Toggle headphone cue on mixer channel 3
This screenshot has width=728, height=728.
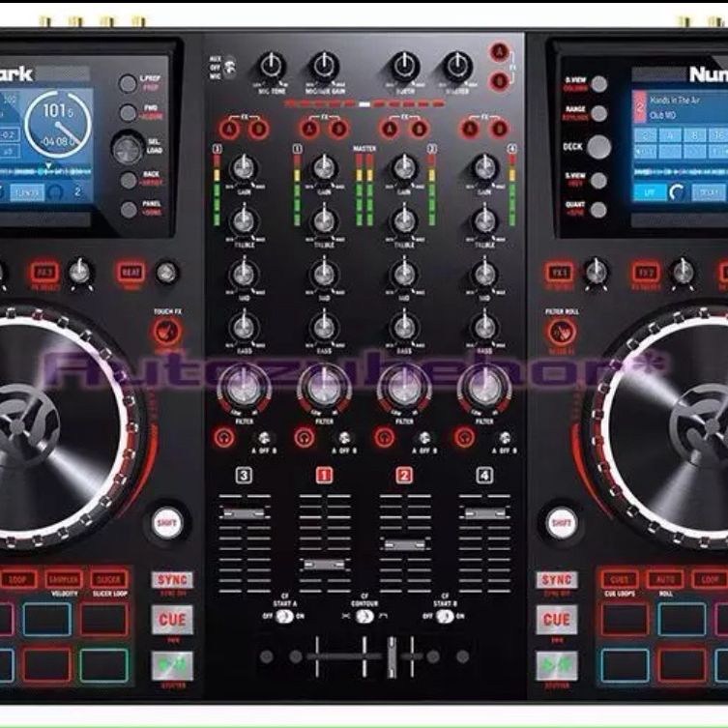click(x=223, y=437)
